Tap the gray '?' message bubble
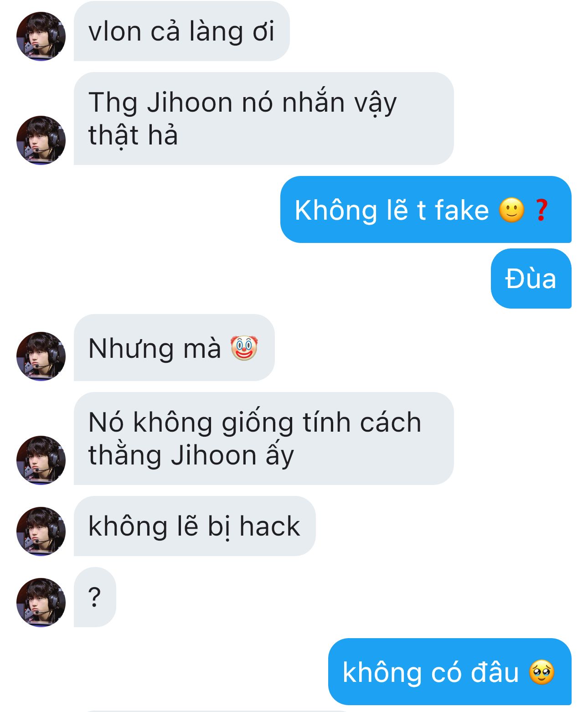This screenshot has width=588, height=712. click(95, 597)
